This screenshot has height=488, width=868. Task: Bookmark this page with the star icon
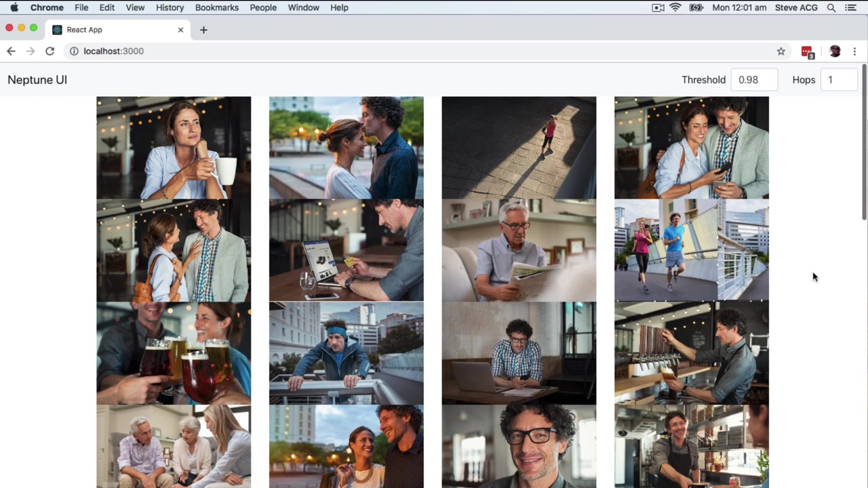coord(781,51)
